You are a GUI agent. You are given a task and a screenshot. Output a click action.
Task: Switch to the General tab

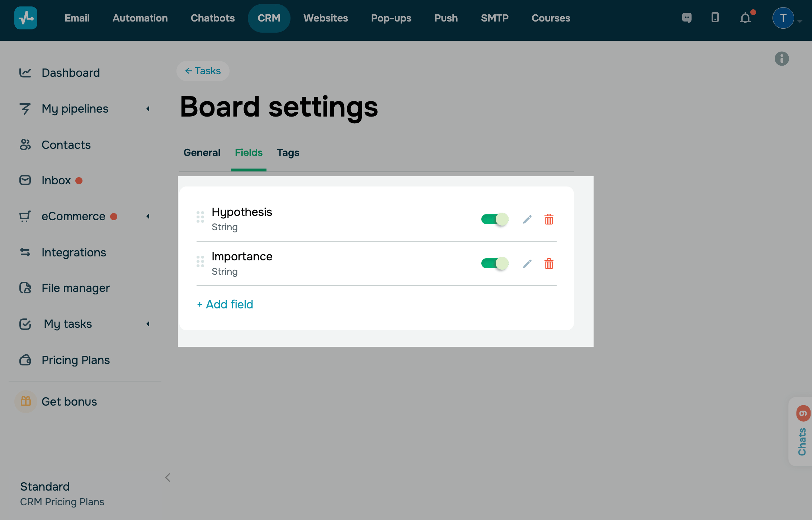pyautogui.click(x=202, y=153)
